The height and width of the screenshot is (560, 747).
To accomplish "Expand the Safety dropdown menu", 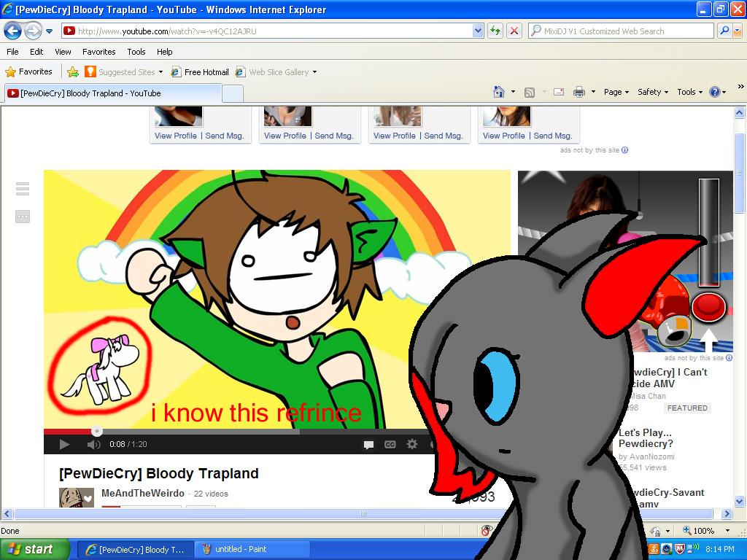I will [650, 92].
